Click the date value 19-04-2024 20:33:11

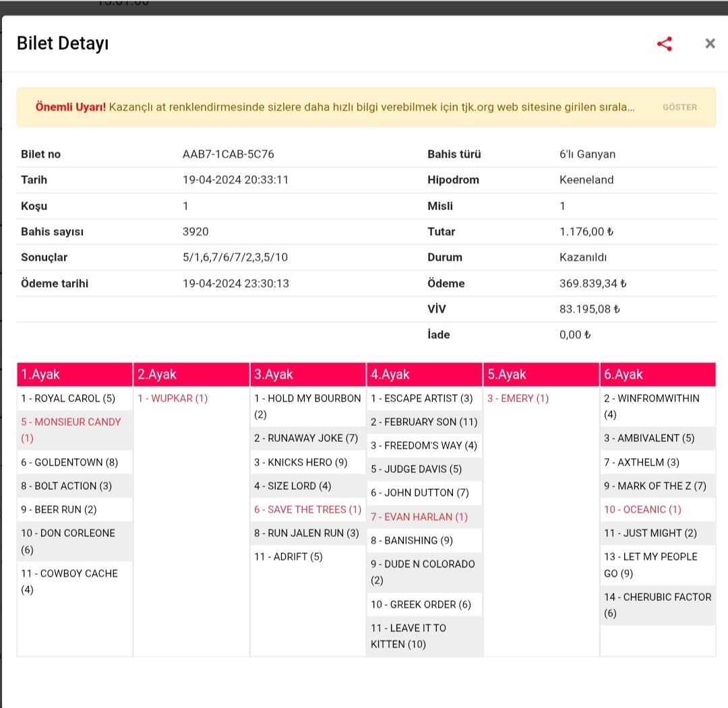[235, 180]
